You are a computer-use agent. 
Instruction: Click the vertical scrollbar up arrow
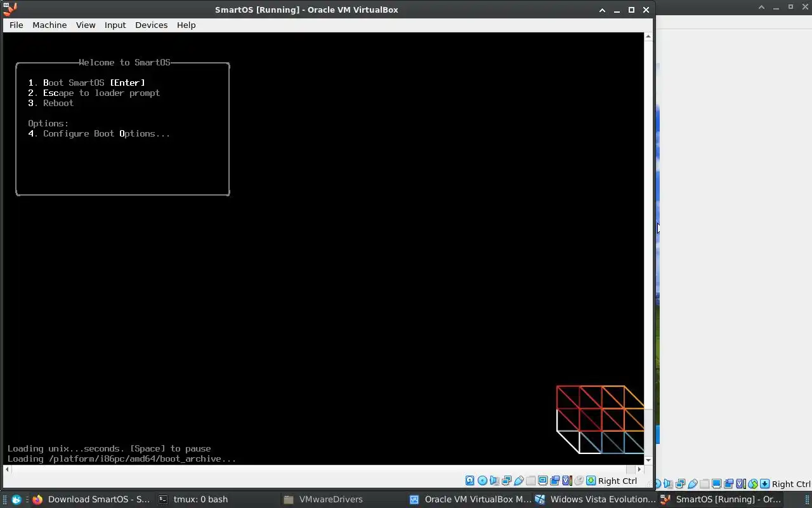click(648, 36)
